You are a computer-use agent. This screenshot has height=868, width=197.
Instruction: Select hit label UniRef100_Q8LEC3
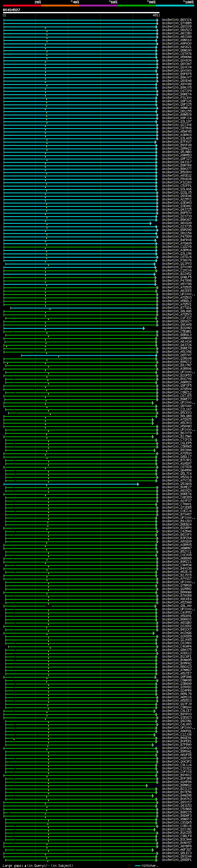click(x=177, y=853)
